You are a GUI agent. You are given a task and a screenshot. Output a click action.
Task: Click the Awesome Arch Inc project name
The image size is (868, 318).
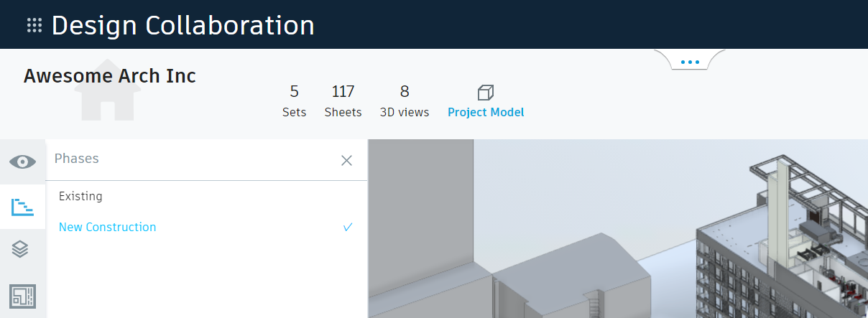tap(110, 76)
